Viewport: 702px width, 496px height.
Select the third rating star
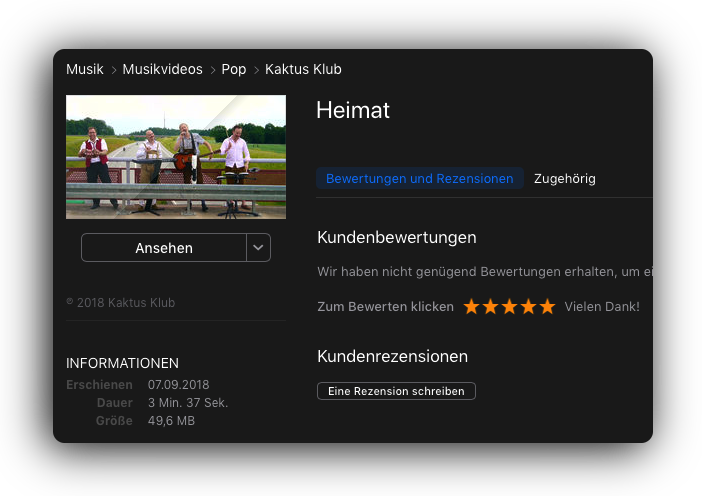(509, 307)
